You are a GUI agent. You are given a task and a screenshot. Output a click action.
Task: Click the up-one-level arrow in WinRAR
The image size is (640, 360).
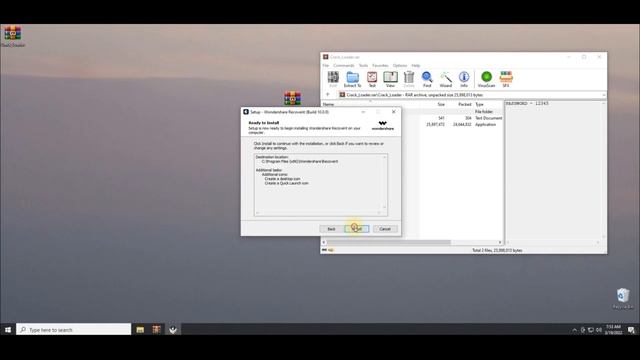point(327,95)
